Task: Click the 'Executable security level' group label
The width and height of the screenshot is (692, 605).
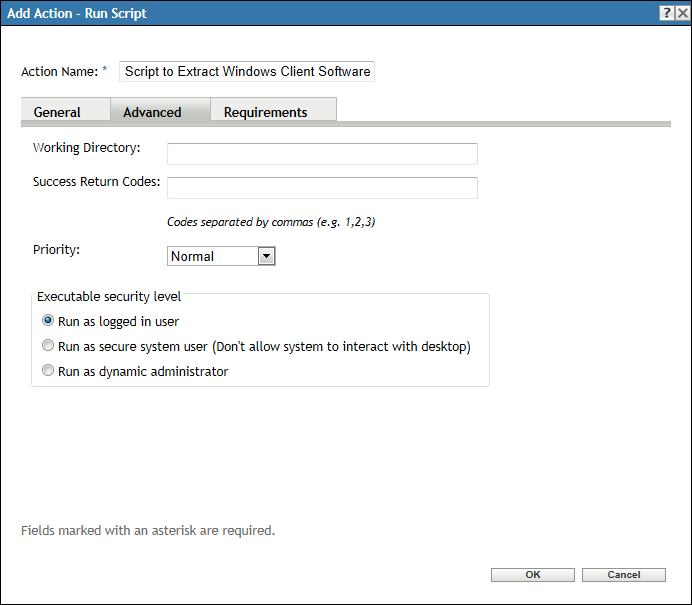Action: [109, 297]
